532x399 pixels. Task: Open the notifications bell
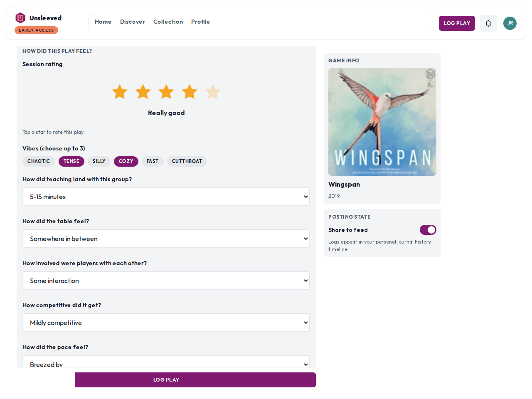488,23
